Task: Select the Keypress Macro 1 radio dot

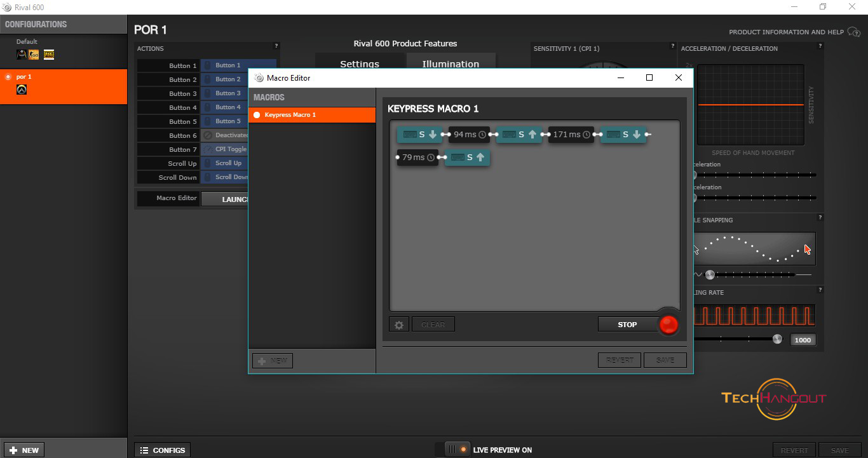Action: pyautogui.click(x=257, y=115)
